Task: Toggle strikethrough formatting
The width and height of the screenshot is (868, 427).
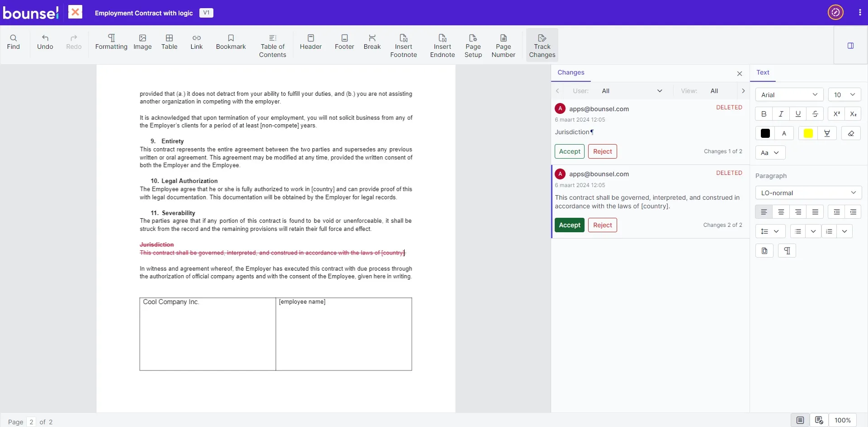Action: (x=815, y=114)
